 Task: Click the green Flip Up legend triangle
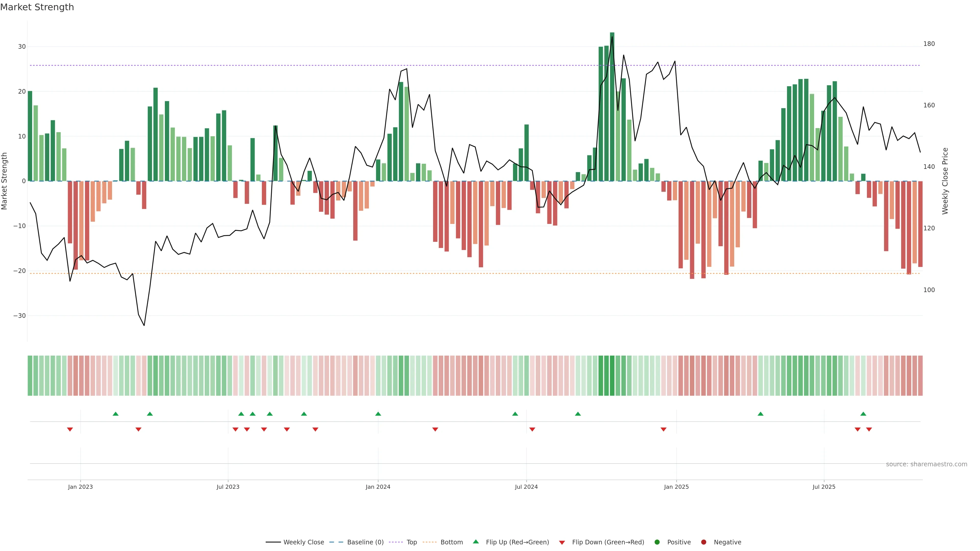click(x=475, y=542)
